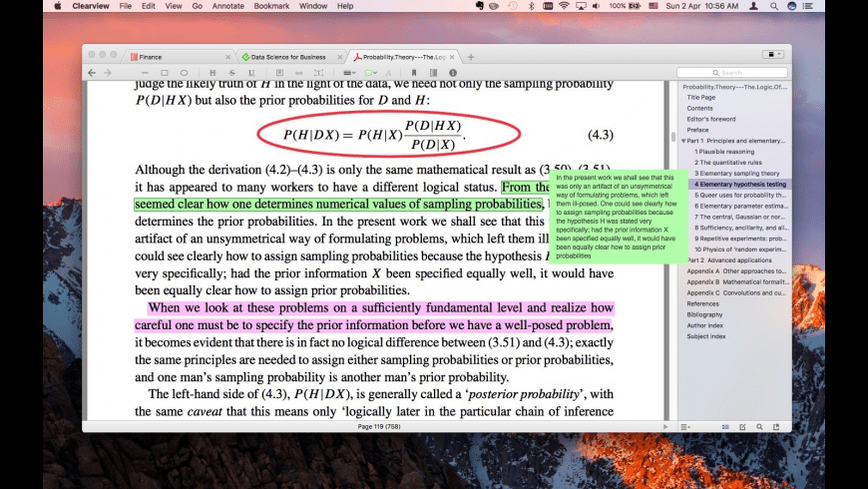Screen dimensions: 868x489
Task: Go forward with the right arrow
Action: 108,73
